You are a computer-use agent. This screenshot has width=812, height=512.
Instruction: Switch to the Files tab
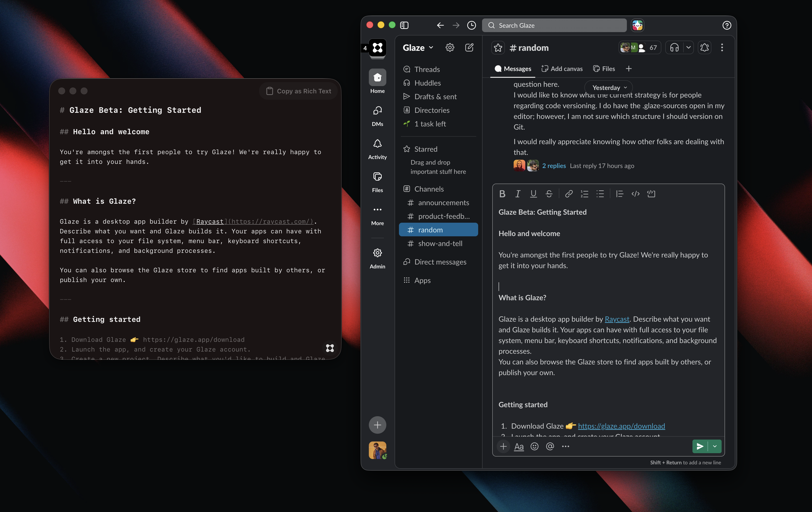[x=604, y=69]
